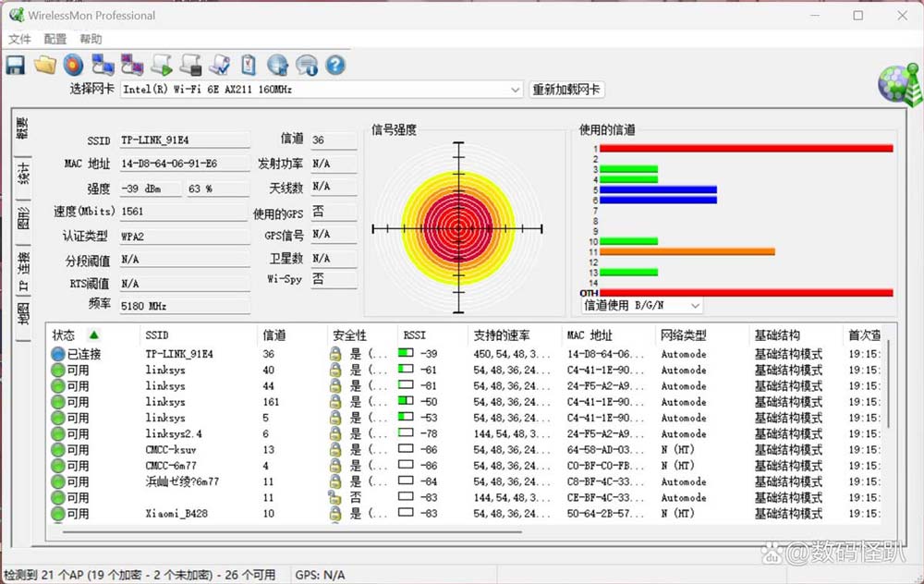924x584 pixels.
Task: Select the linksys row on channel 161
Action: [466, 402]
